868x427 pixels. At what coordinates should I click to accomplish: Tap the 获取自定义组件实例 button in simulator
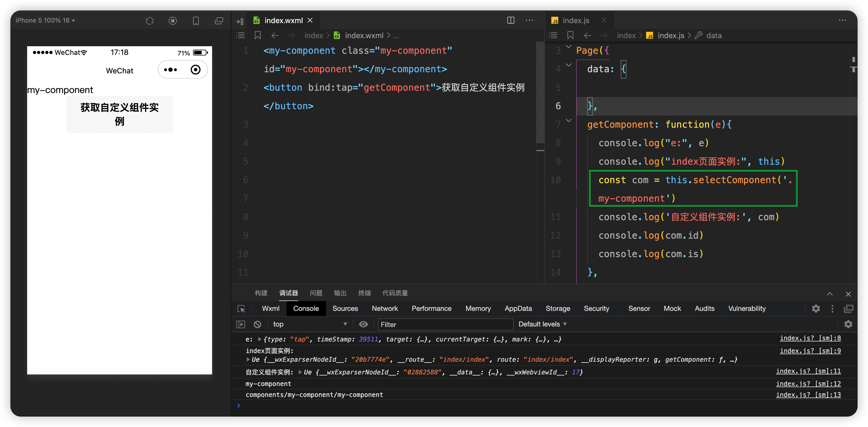point(120,114)
